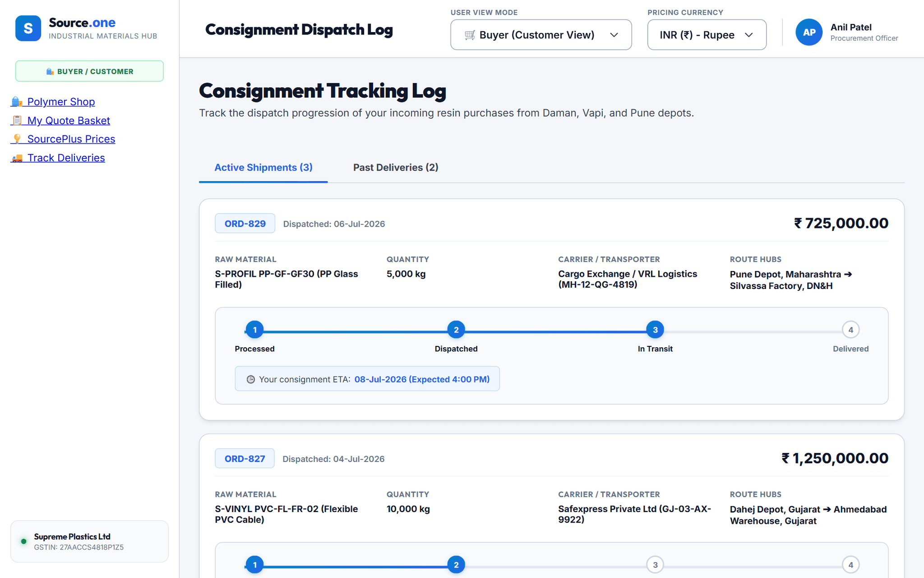This screenshot has height=578, width=924.
Task: Click the In Transit step label
Action: tap(655, 349)
